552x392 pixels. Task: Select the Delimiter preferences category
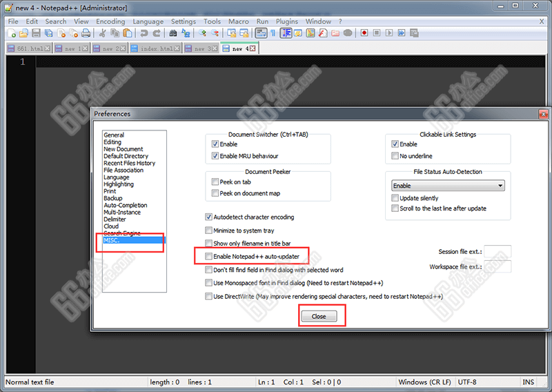tap(115, 219)
